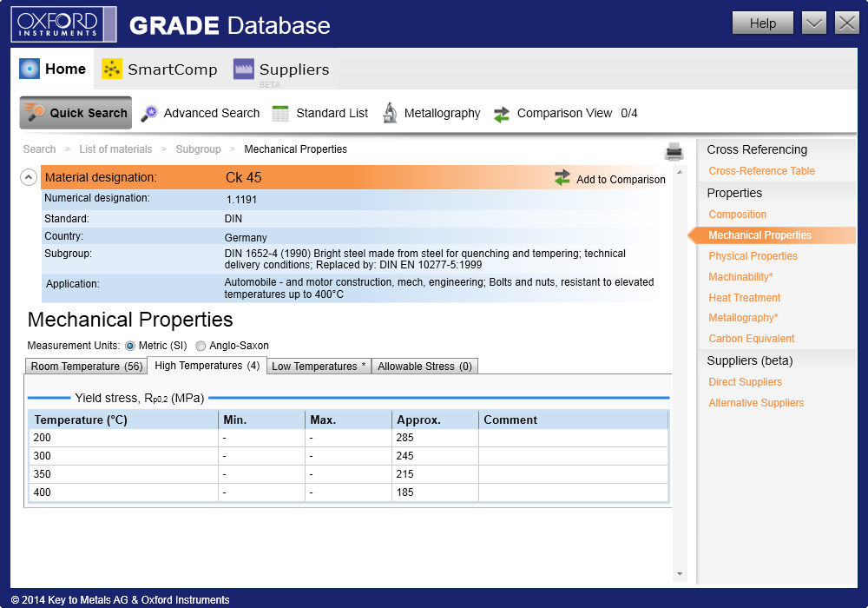Open Comparison View 0/4
Viewport: 868px width, 608px height.
click(566, 114)
